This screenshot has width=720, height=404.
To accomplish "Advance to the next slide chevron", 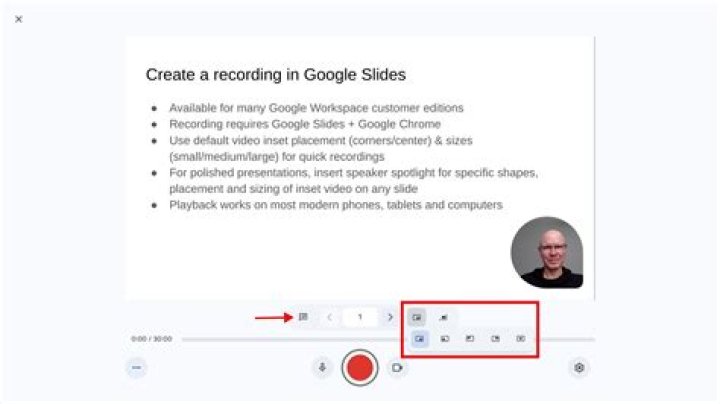I will (390, 317).
